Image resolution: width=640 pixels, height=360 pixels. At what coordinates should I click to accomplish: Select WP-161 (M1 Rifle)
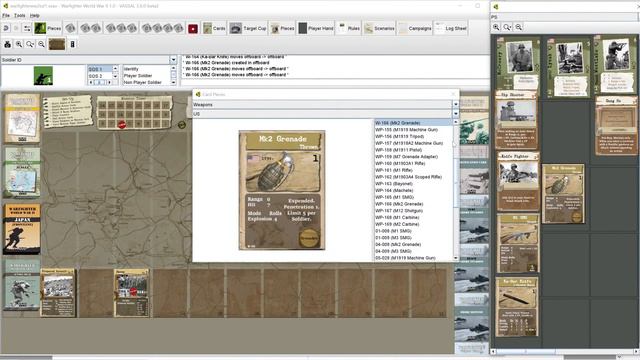pos(413,170)
